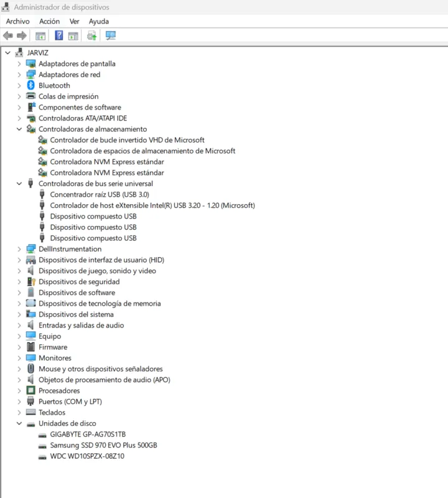Open the Ayuda menu

99,21
